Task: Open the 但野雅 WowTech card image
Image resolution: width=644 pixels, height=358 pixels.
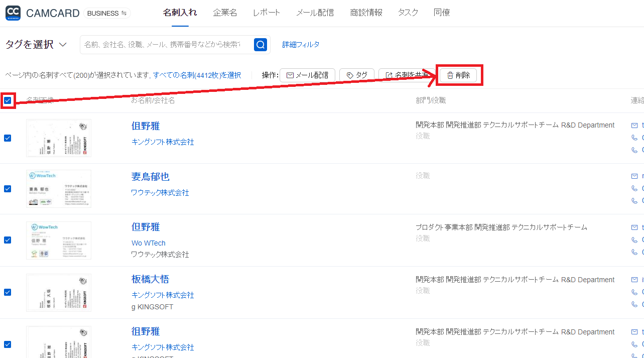Action: 59,241
